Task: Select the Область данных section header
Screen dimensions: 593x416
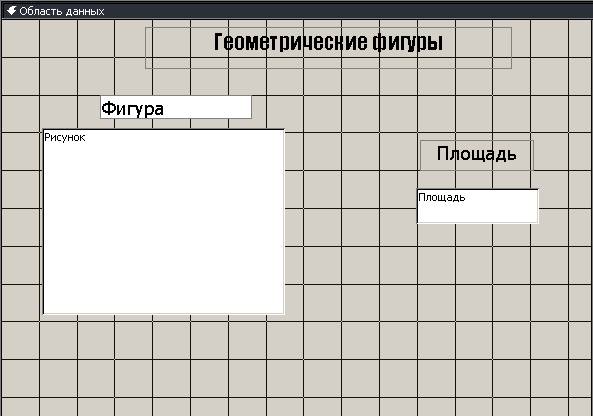Action: (x=296, y=11)
